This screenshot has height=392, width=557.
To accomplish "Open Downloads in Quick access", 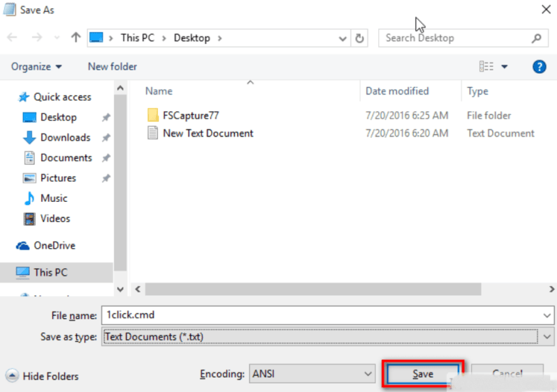I will (x=65, y=137).
